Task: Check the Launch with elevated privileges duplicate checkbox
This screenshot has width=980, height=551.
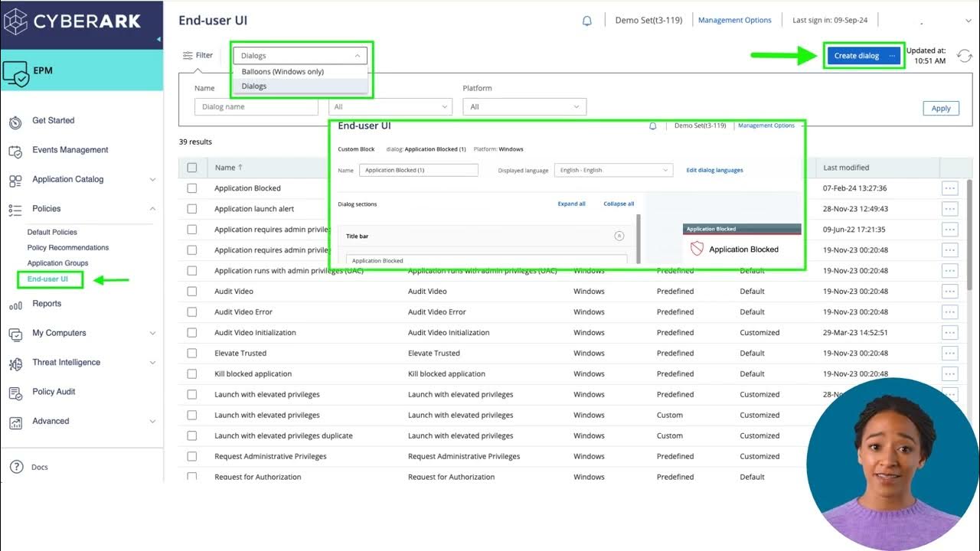Action: (192, 436)
